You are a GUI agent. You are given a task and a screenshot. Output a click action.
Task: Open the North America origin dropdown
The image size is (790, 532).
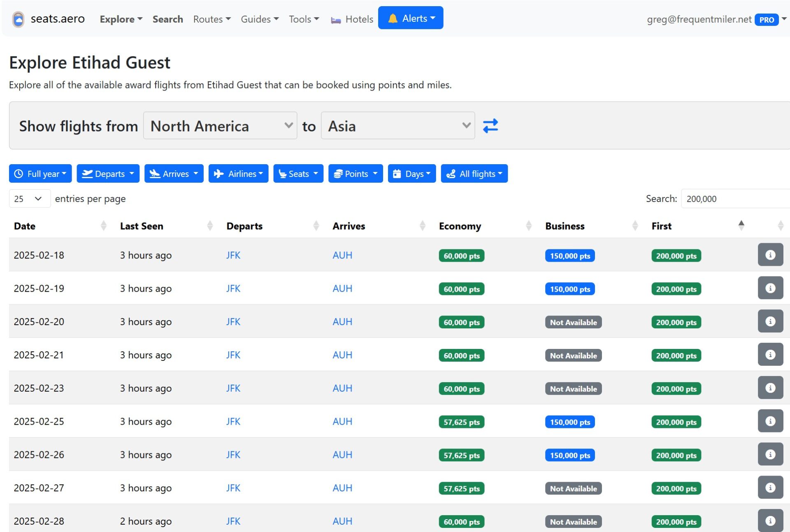click(x=220, y=125)
